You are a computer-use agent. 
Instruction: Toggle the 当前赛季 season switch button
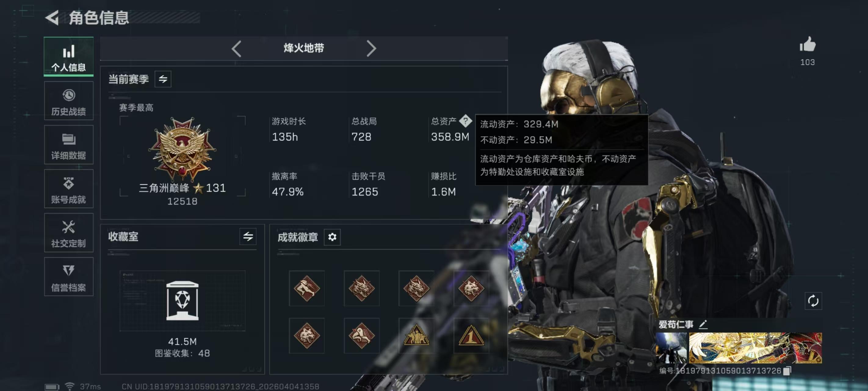[x=163, y=79]
